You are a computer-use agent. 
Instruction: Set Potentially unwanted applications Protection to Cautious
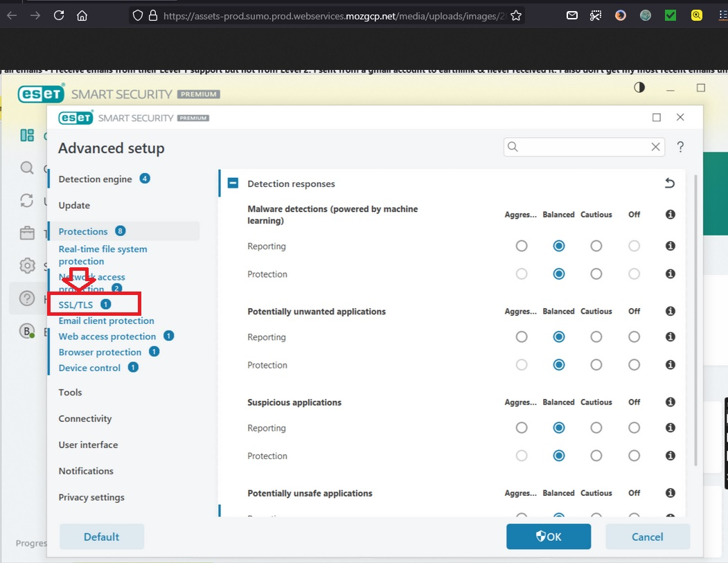coord(596,365)
